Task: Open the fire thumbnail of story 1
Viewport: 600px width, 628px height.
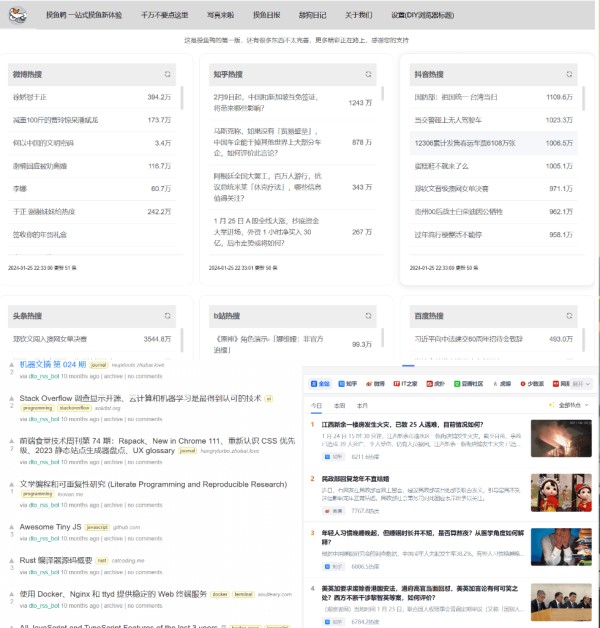Action: pyautogui.click(x=561, y=438)
